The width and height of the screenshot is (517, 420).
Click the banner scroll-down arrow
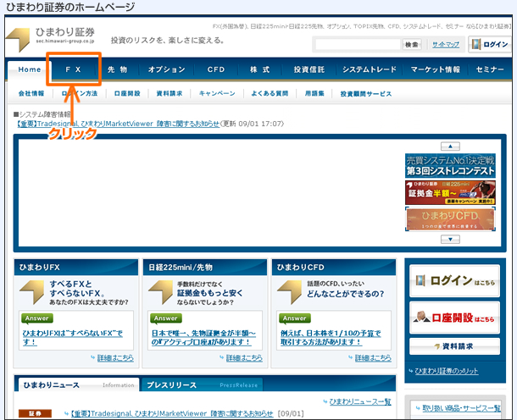pos(450,239)
